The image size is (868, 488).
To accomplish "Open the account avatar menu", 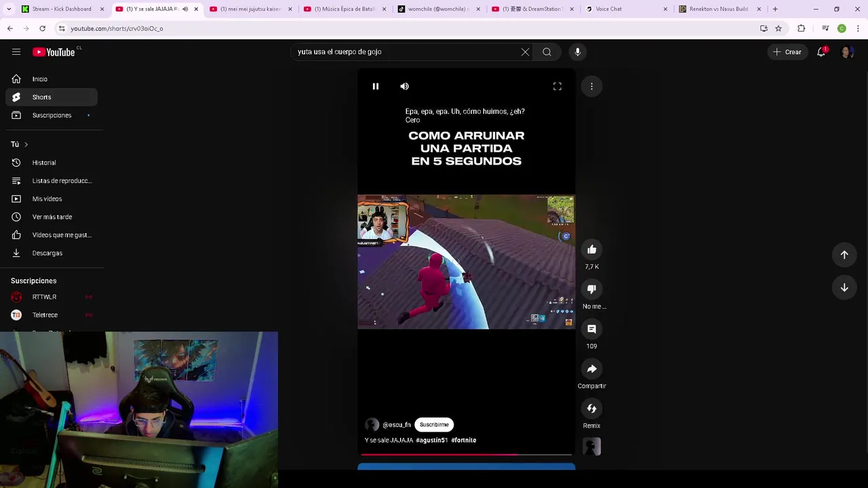I will pyautogui.click(x=847, y=52).
